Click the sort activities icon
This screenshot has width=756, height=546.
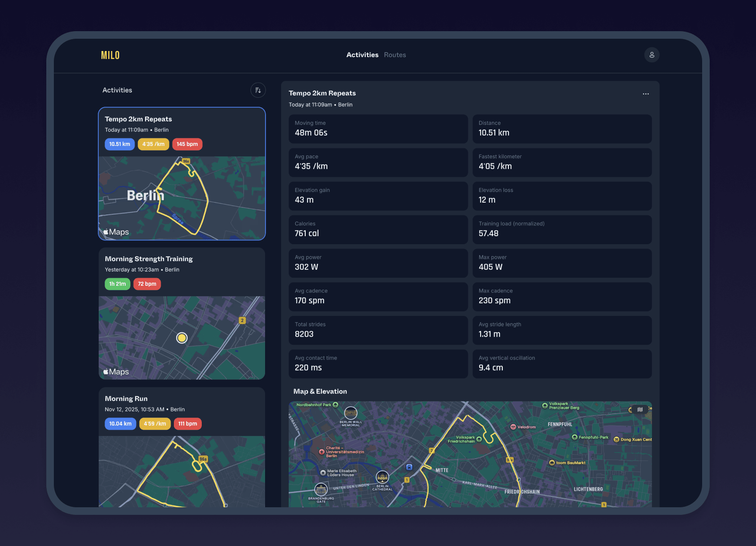point(258,90)
